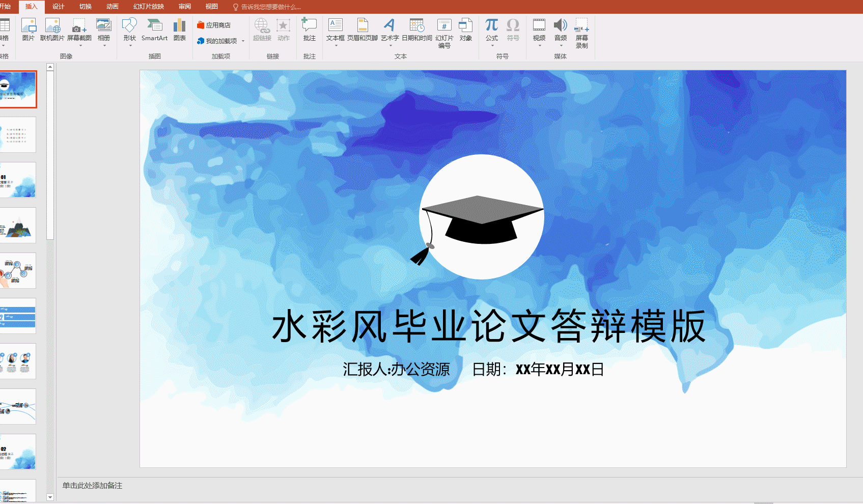The image size is (863, 504).
Task: Insert a text box (文本框)
Action: coord(335,31)
